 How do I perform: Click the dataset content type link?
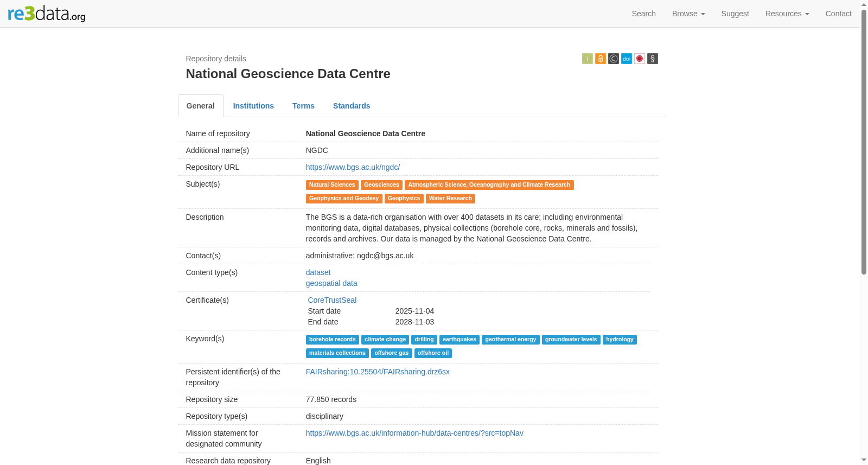coord(318,272)
